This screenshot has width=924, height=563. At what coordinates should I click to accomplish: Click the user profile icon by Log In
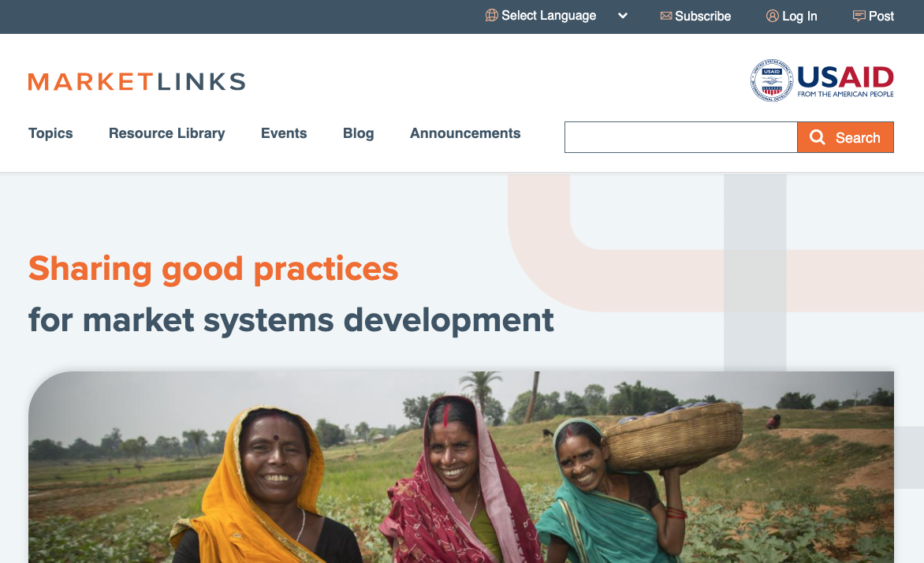[772, 16]
